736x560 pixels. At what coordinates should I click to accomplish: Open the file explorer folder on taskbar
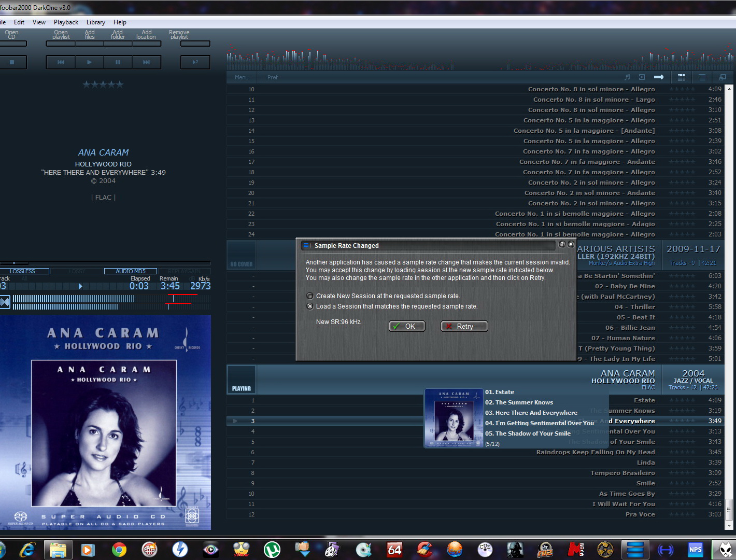coord(58,550)
